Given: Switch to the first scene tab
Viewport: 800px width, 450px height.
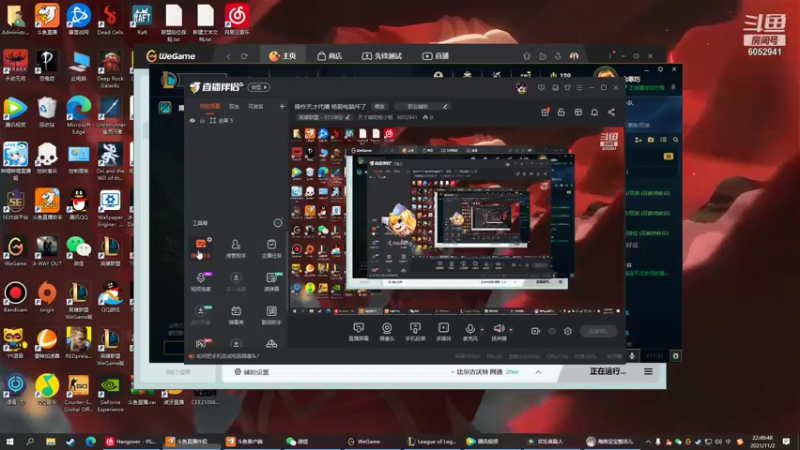Looking at the screenshot, I should [210, 106].
